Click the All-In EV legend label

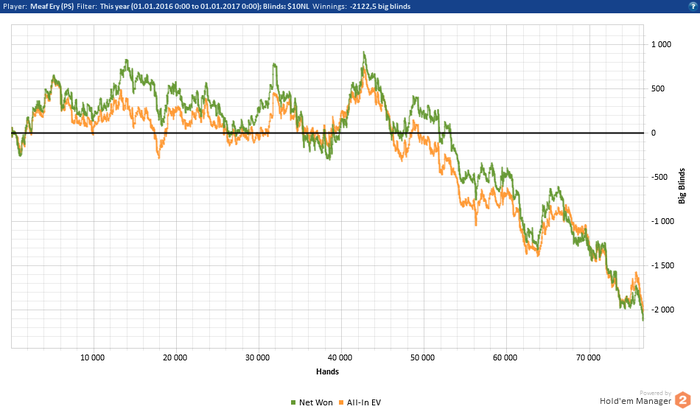[363, 403]
